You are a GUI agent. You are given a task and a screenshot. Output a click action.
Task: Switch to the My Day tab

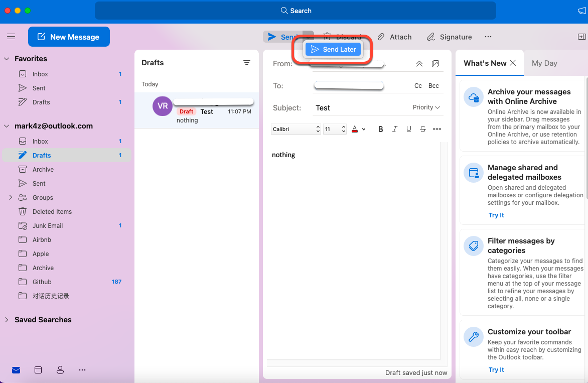(x=544, y=63)
